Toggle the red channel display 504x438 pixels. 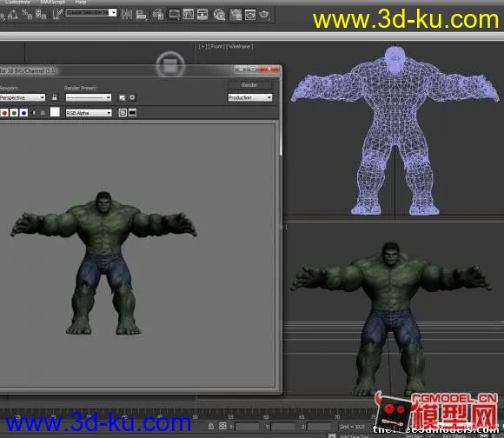point(4,113)
